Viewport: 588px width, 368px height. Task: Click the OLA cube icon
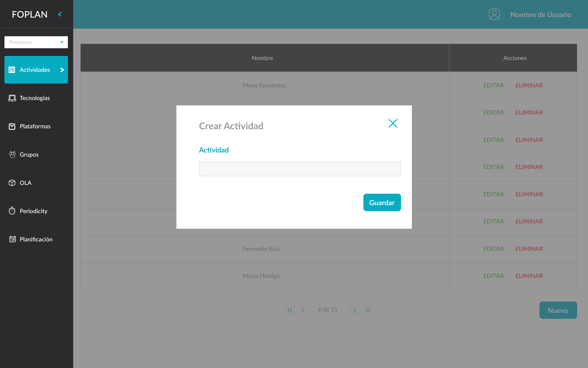pos(12,183)
